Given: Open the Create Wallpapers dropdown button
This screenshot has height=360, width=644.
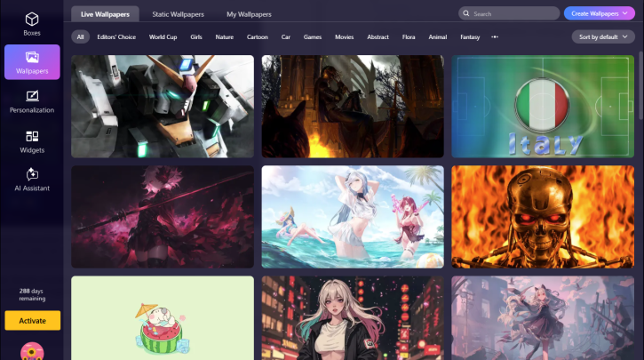Looking at the screenshot, I should point(600,13).
